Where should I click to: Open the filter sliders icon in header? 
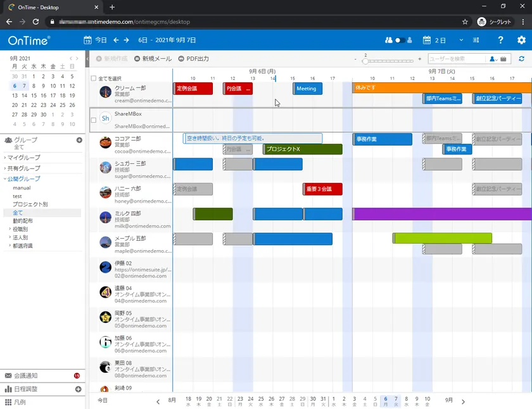(x=476, y=40)
